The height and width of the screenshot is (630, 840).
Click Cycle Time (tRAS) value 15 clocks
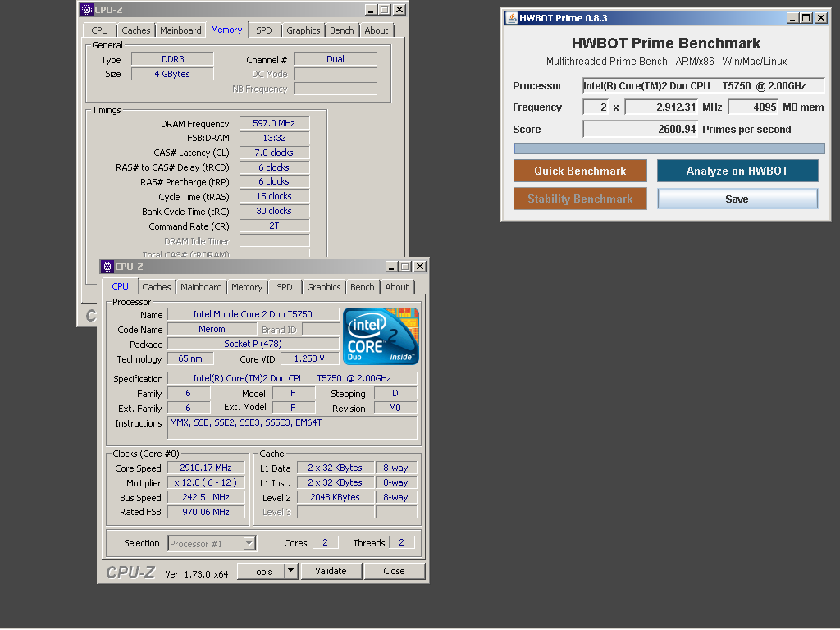274,196
